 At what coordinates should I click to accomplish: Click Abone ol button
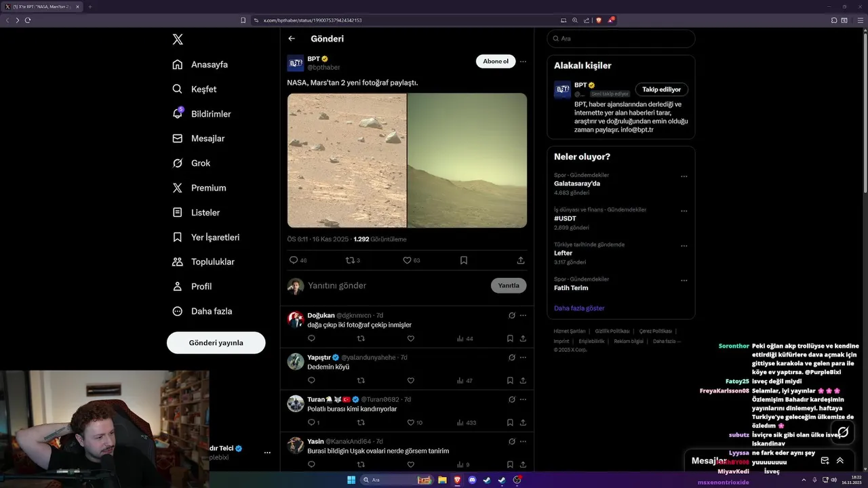click(496, 61)
